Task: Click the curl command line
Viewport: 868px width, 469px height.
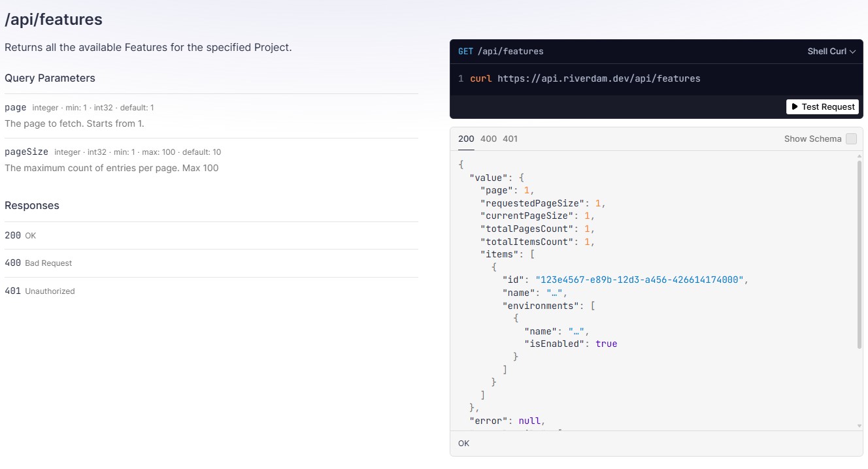Action: click(585, 78)
